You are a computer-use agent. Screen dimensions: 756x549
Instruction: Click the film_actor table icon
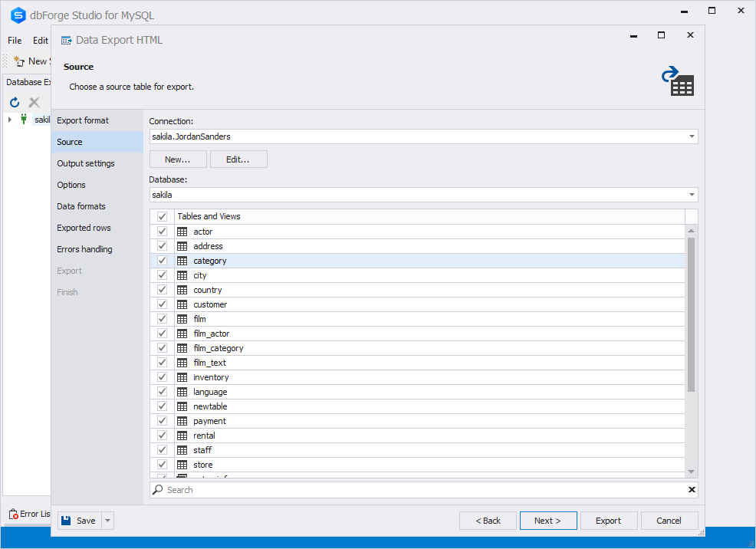[182, 334]
